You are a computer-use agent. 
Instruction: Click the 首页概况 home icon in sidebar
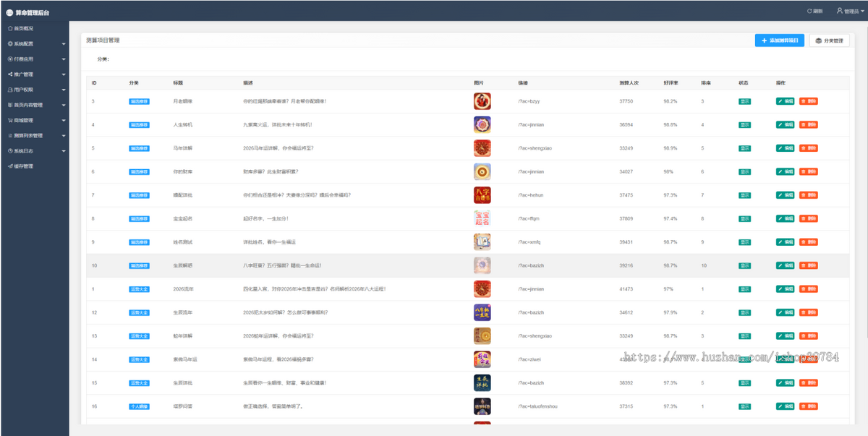click(x=9, y=28)
